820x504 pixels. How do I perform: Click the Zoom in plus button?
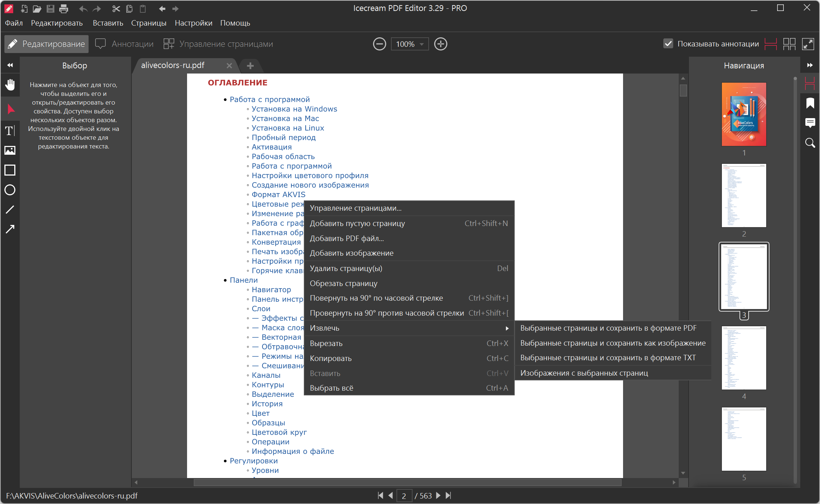coord(440,44)
